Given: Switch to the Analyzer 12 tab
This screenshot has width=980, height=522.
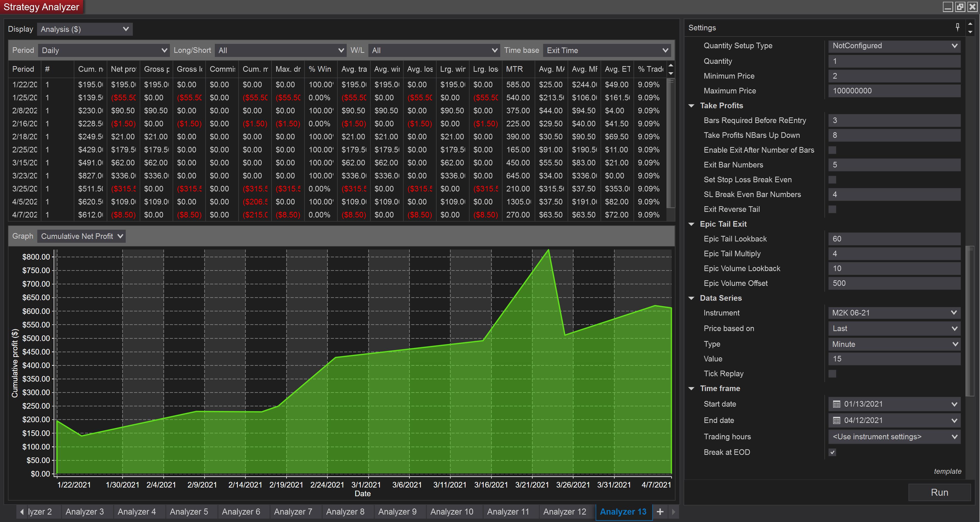Looking at the screenshot, I should [565, 512].
